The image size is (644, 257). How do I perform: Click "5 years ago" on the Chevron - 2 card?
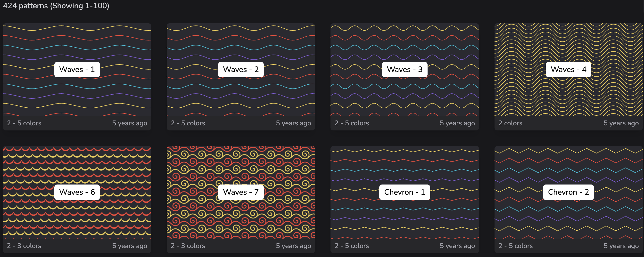[x=621, y=246]
